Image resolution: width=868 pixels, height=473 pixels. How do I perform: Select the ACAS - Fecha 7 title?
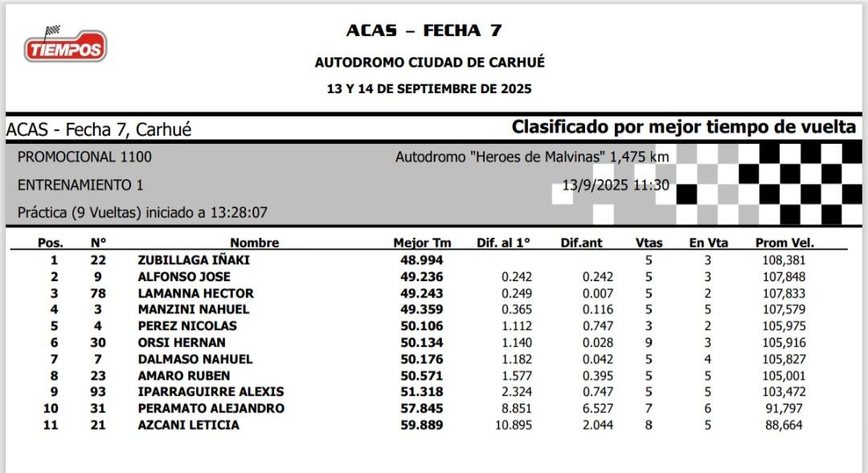424,31
